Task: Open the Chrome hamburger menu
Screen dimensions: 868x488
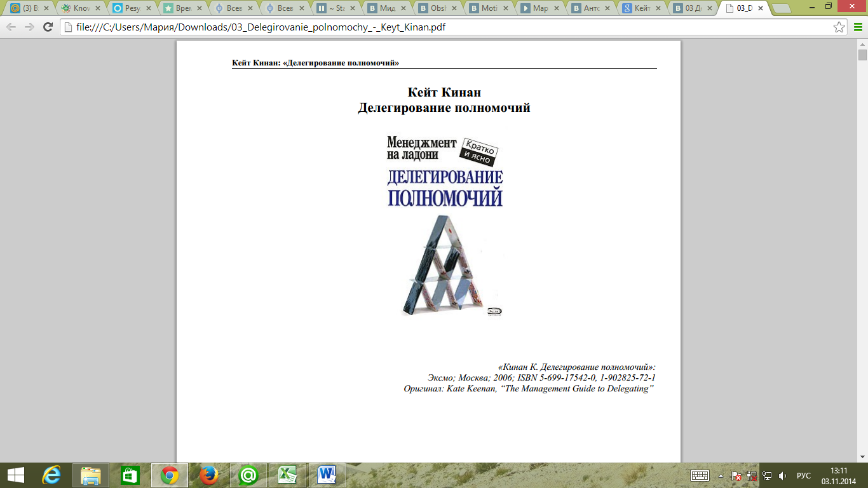Action: click(857, 27)
